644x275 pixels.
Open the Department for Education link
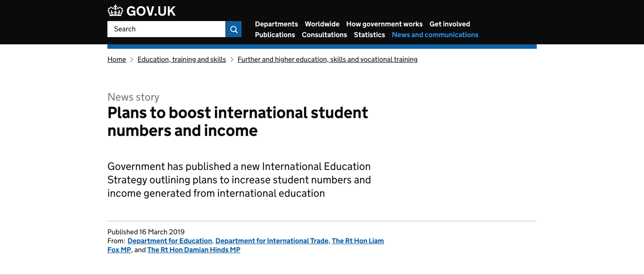tap(170, 241)
